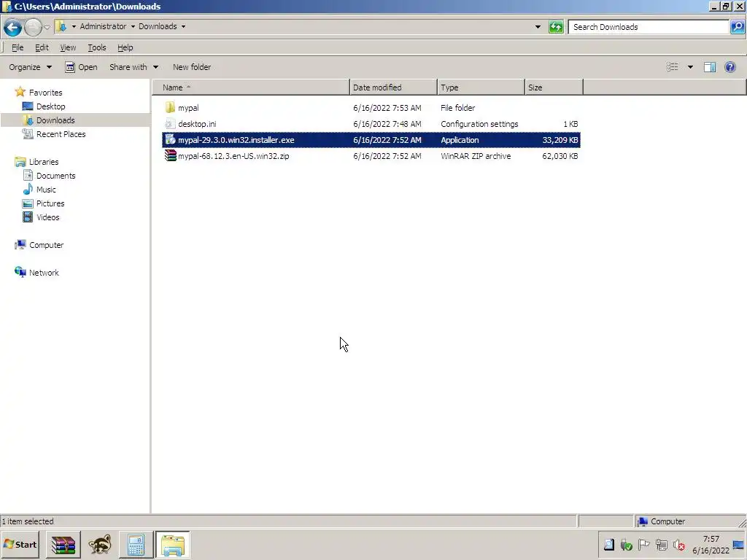The image size is (747, 560).
Task: Open WinRAR from the taskbar
Action: [63, 545]
